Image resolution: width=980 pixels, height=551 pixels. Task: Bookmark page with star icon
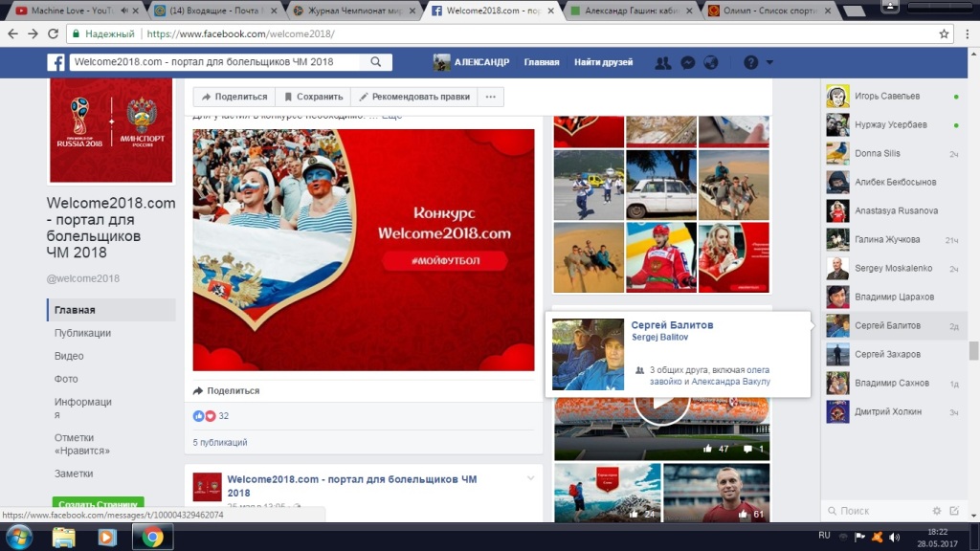944,33
